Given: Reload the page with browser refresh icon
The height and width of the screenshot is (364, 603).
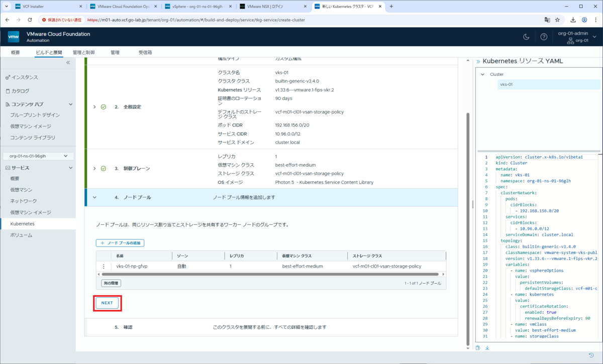Looking at the screenshot, I should tap(30, 20).
